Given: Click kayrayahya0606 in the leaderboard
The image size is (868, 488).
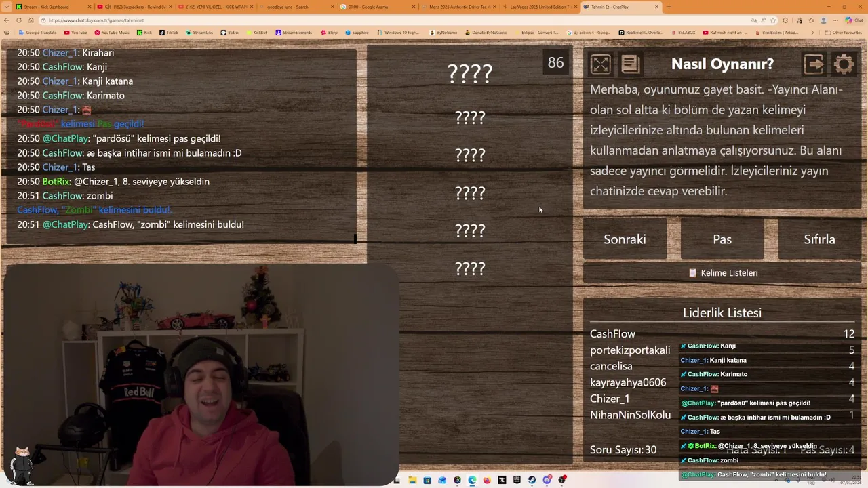Looking at the screenshot, I should click(628, 382).
